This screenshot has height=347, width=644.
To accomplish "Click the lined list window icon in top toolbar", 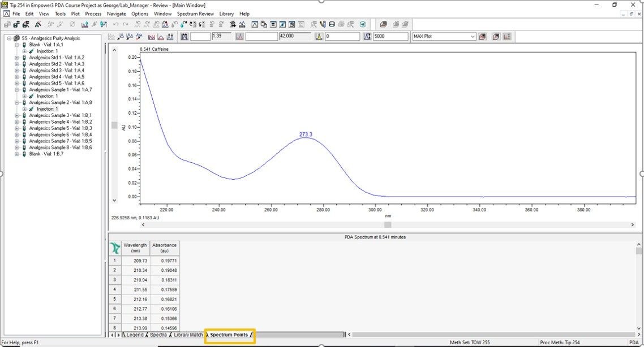I will [273, 25].
